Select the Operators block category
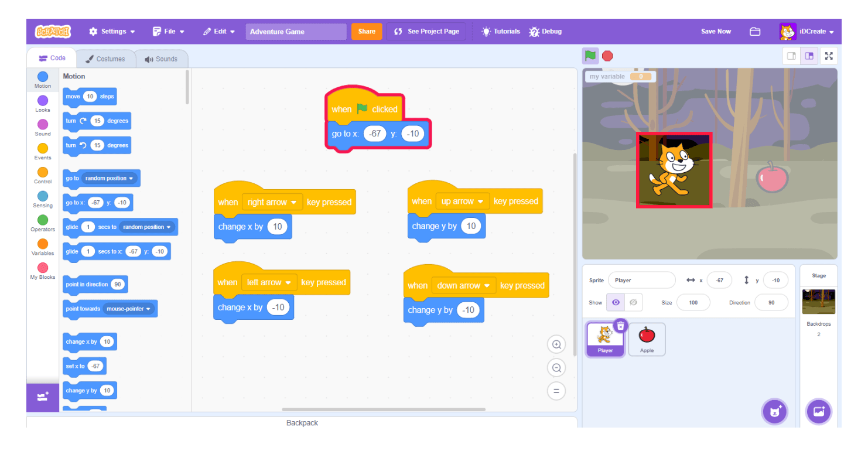The image size is (868, 451). 43,224
